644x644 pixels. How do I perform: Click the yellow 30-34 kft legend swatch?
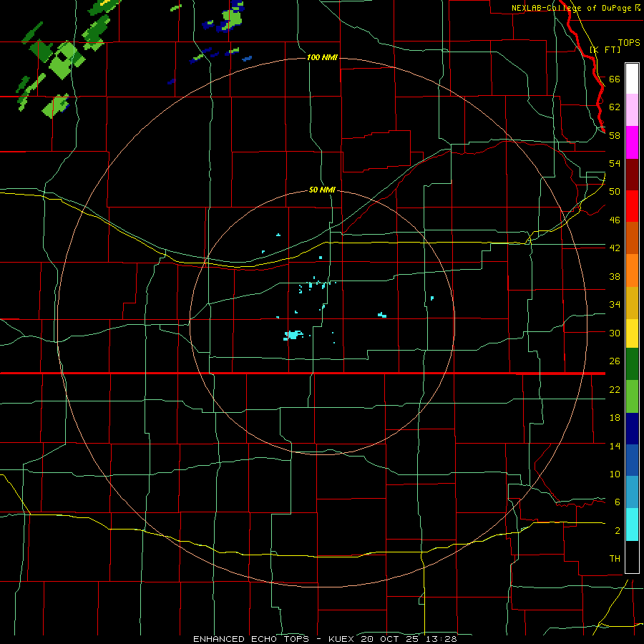click(632, 333)
